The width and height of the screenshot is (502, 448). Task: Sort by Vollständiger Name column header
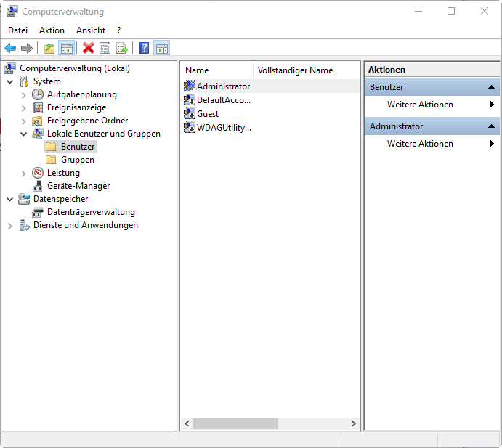307,70
